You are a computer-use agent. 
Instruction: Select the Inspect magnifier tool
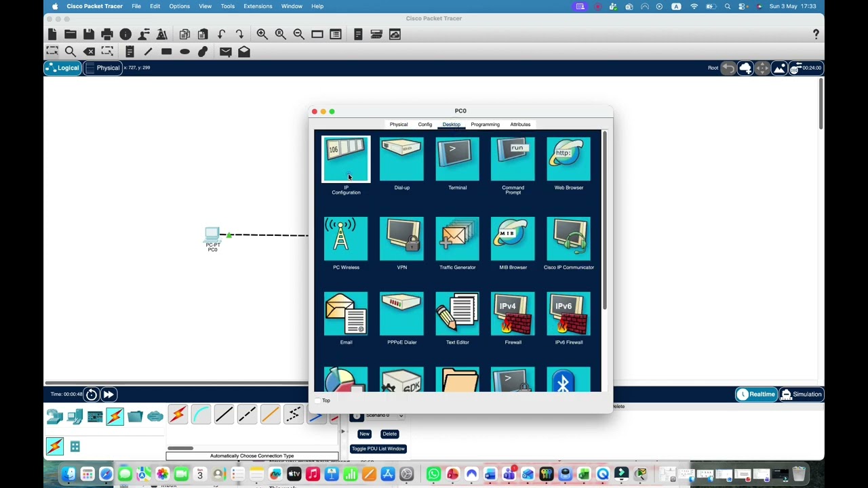pyautogui.click(x=71, y=52)
